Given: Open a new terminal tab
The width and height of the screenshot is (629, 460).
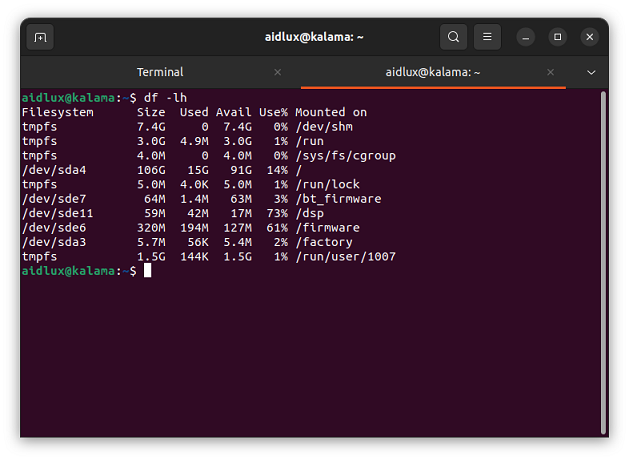Looking at the screenshot, I should [x=40, y=37].
